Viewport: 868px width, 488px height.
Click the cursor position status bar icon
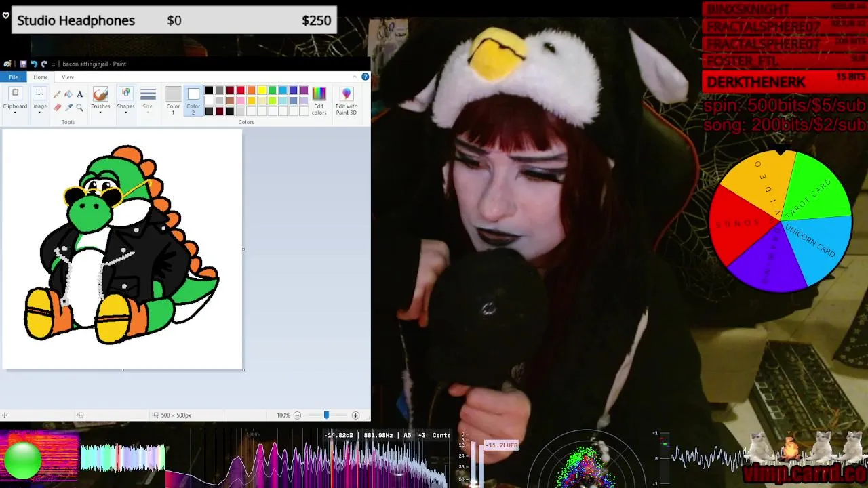point(5,415)
